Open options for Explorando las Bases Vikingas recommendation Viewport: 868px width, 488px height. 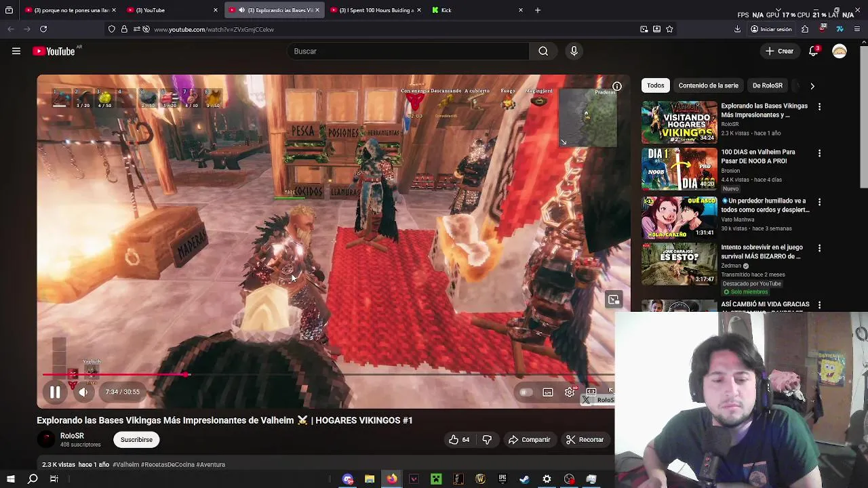click(x=819, y=106)
